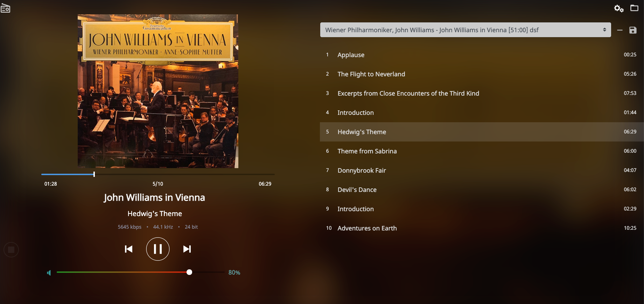Save playlist with the floppy disk icon

(633, 30)
